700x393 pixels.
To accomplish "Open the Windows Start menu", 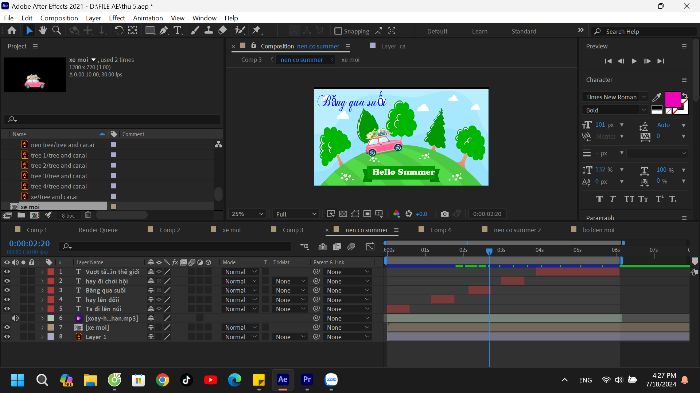I will click(x=17, y=380).
